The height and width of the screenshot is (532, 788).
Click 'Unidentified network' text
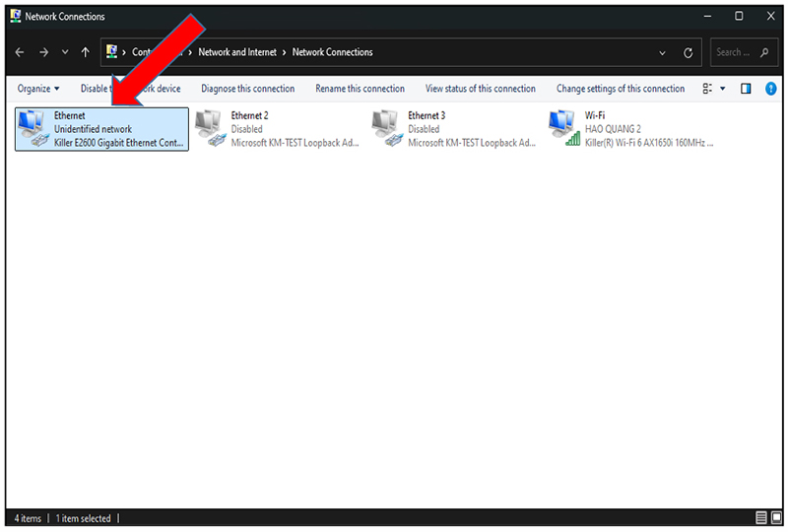coord(93,129)
